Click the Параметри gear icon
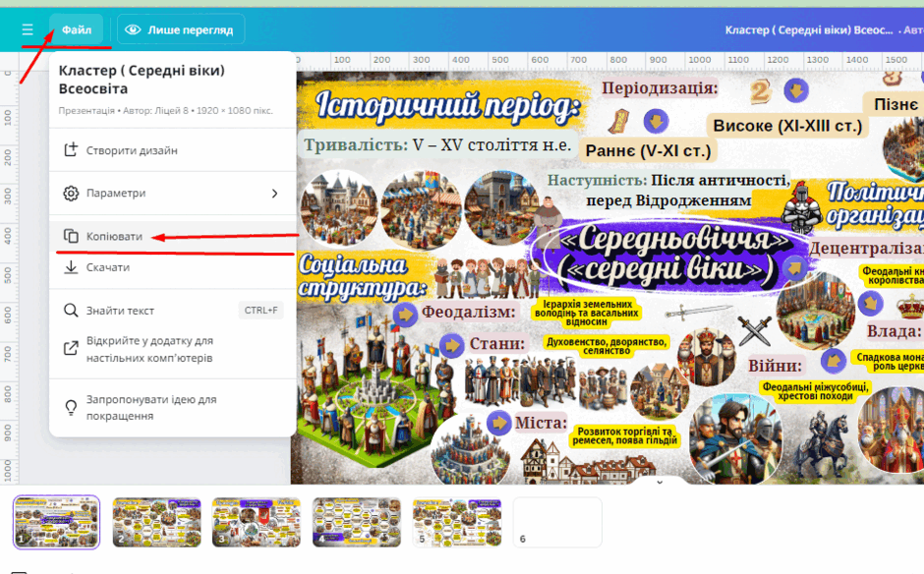Screen dimensions: 924x574 (x=71, y=194)
